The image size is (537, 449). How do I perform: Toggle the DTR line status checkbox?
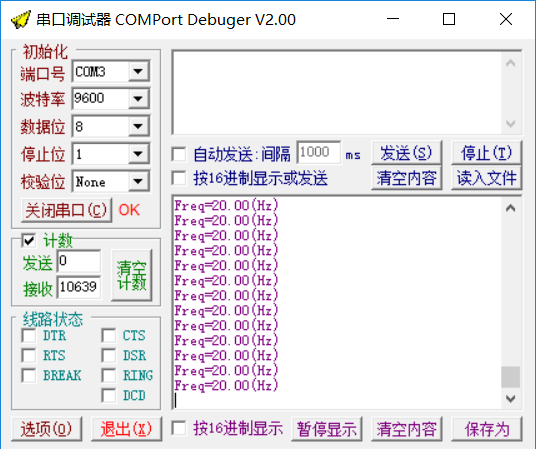click(x=28, y=335)
